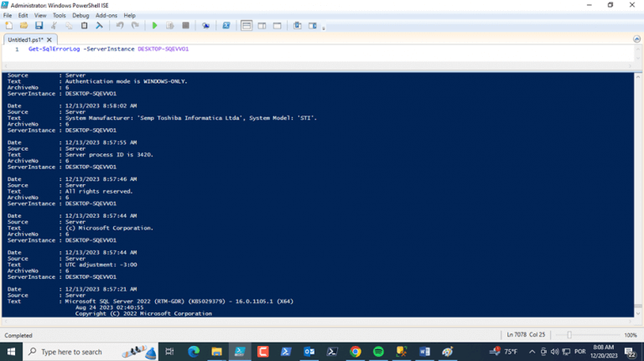The width and height of the screenshot is (644, 361).
Task: Show the script pane on the right
Action: point(262,25)
